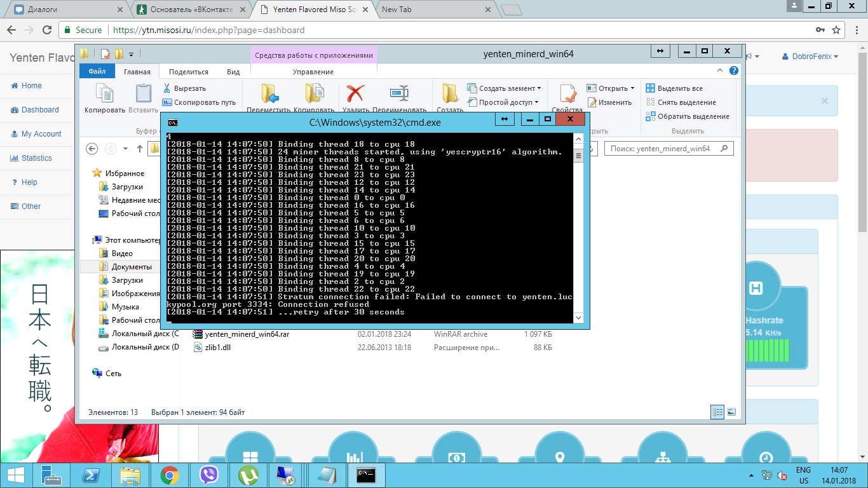Click the Explorer help question mark icon
Image resolution: width=868 pixels, height=488 pixels.
(x=735, y=71)
